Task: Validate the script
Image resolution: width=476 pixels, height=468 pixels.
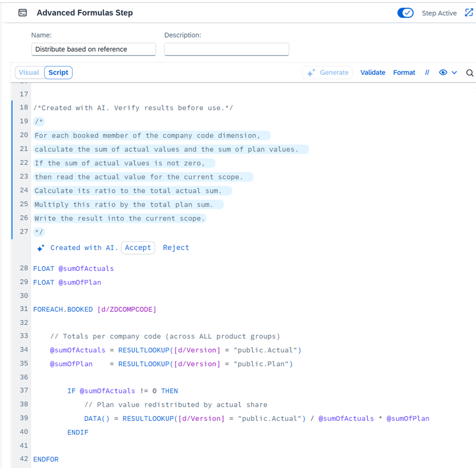Action: [373, 73]
